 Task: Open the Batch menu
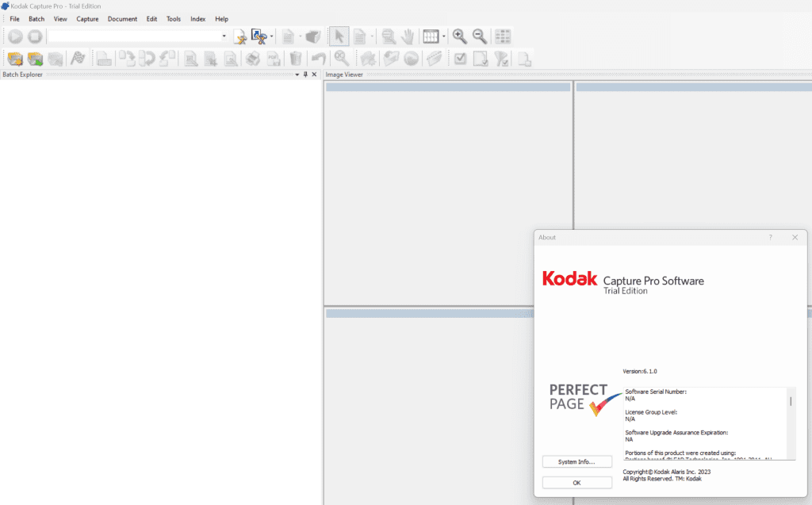pyautogui.click(x=36, y=19)
